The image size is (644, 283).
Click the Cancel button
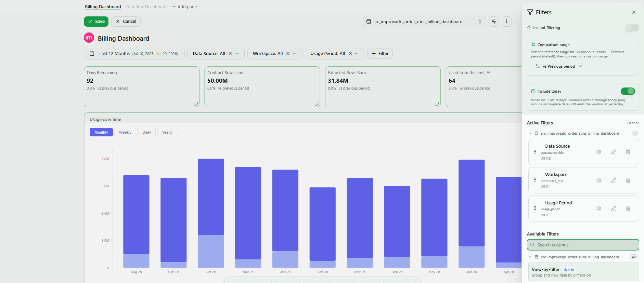click(126, 22)
